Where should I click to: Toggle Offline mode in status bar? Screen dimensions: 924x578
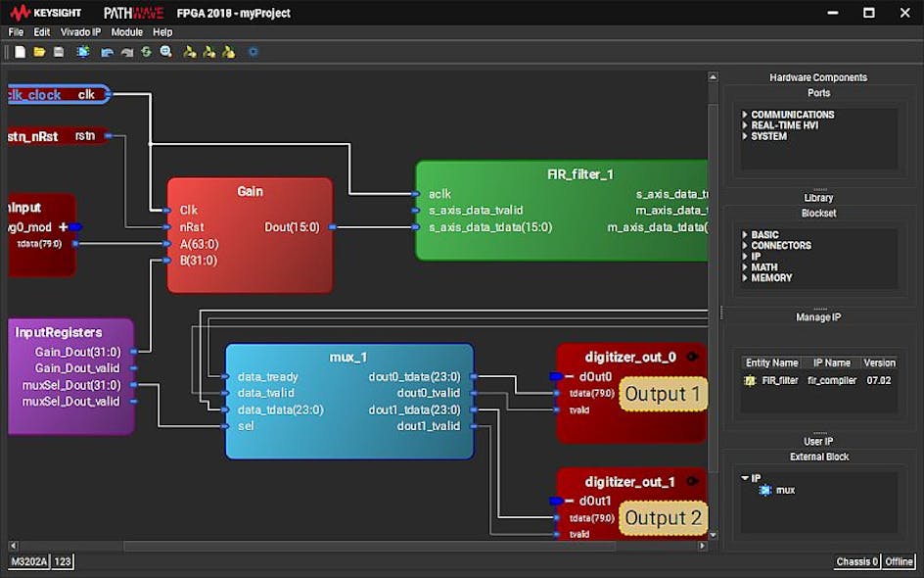pyautogui.click(x=900, y=561)
